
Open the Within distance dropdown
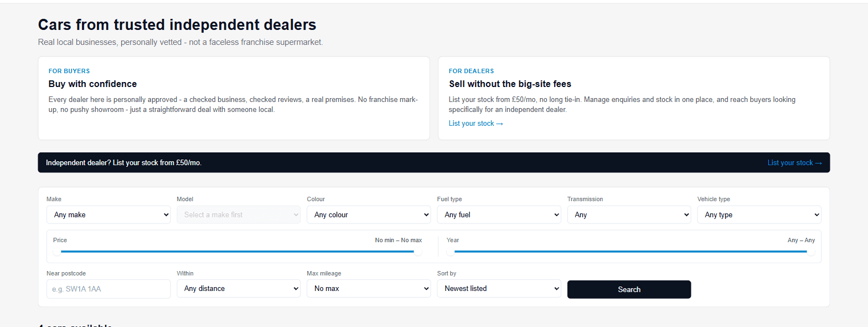[239, 288]
